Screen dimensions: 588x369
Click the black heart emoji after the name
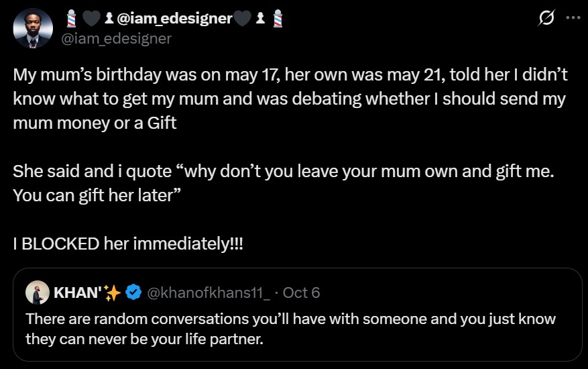click(x=242, y=19)
